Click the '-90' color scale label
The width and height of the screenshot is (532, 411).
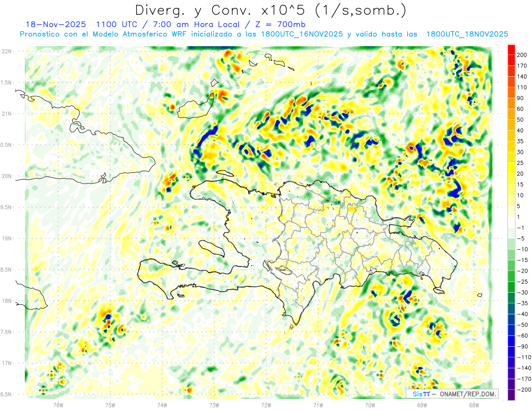(523, 346)
